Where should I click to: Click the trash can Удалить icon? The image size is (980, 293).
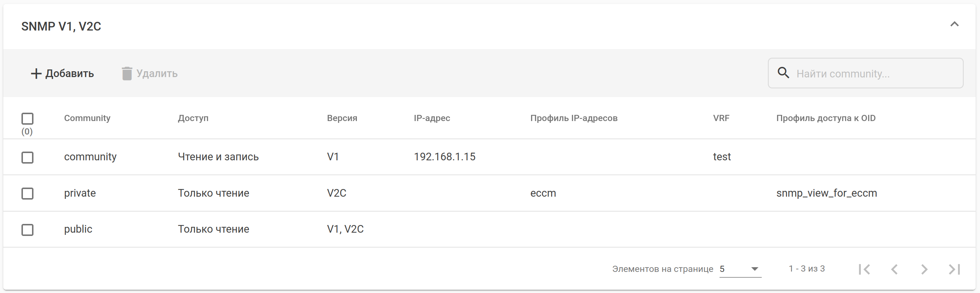click(x=127, y=73)
